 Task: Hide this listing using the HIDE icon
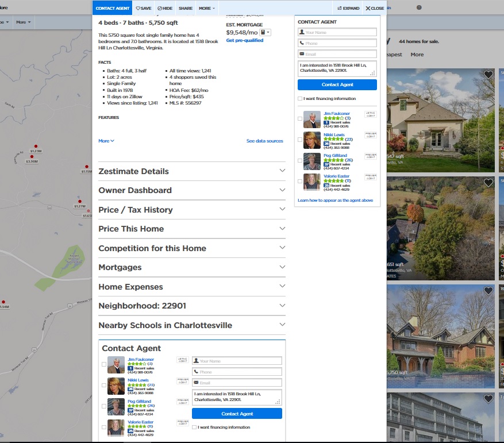(x=165, y=9)
